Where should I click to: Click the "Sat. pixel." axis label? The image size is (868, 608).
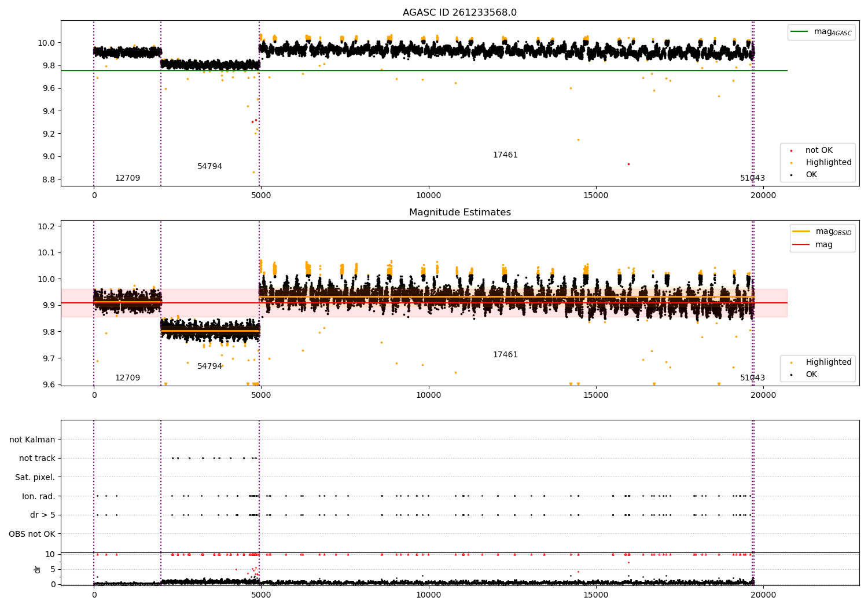coord(35,478)
